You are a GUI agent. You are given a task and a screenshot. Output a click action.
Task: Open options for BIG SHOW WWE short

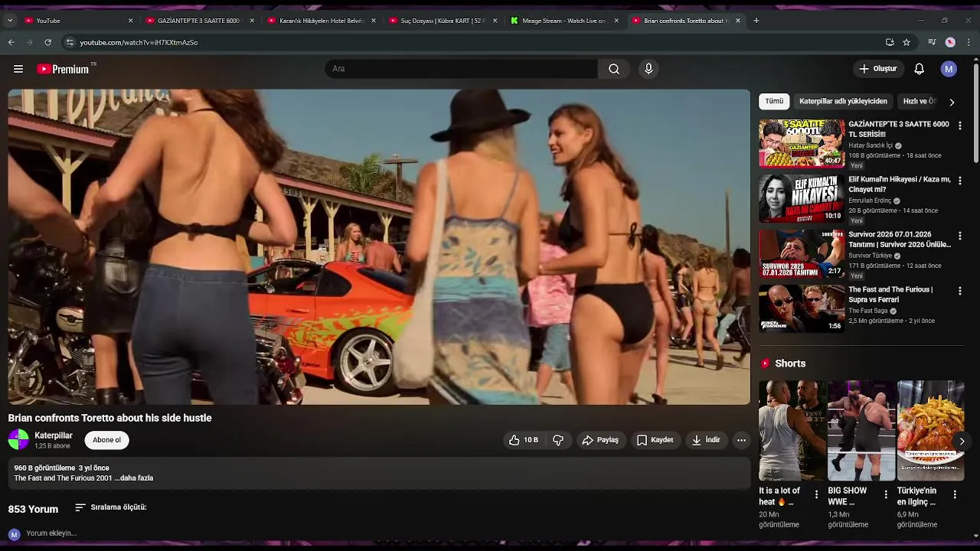point(886,494)
